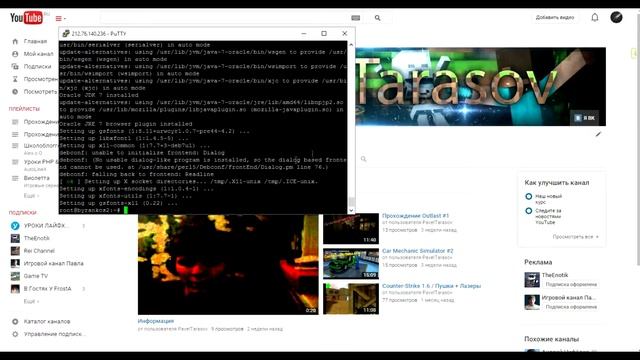This screenshot has width=640, height=360.
Task: Click Игровой канал Па... avatar under Реклама
Action: pyautogui.click(x=532, y=302)
